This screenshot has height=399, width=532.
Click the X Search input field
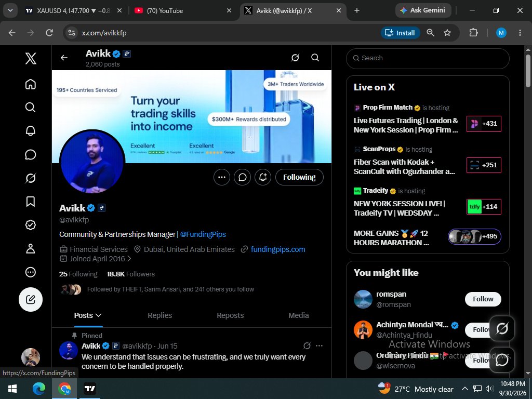(428, 58)
